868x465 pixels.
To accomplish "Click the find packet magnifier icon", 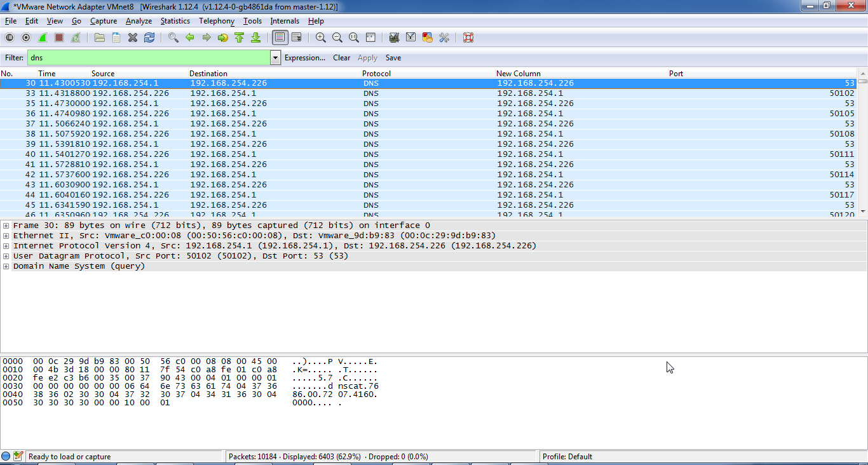I will point(173,37).
